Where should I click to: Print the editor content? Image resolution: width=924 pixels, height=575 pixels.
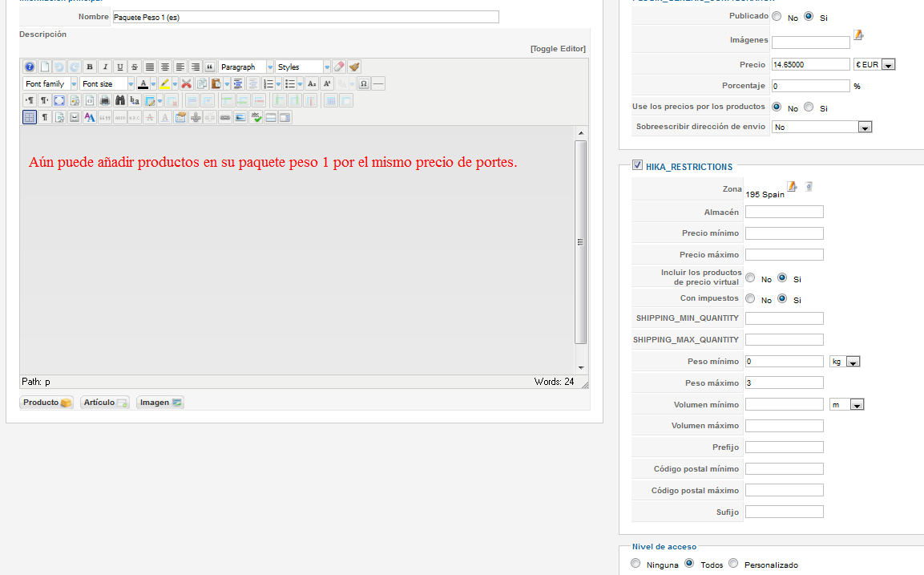105,100
